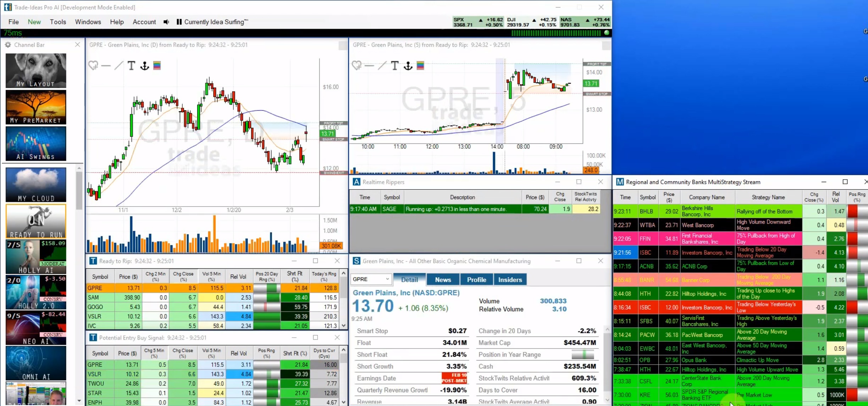Select the Tools menu item
The height and width of the screenshot is (406, 868).
point(57,22)
